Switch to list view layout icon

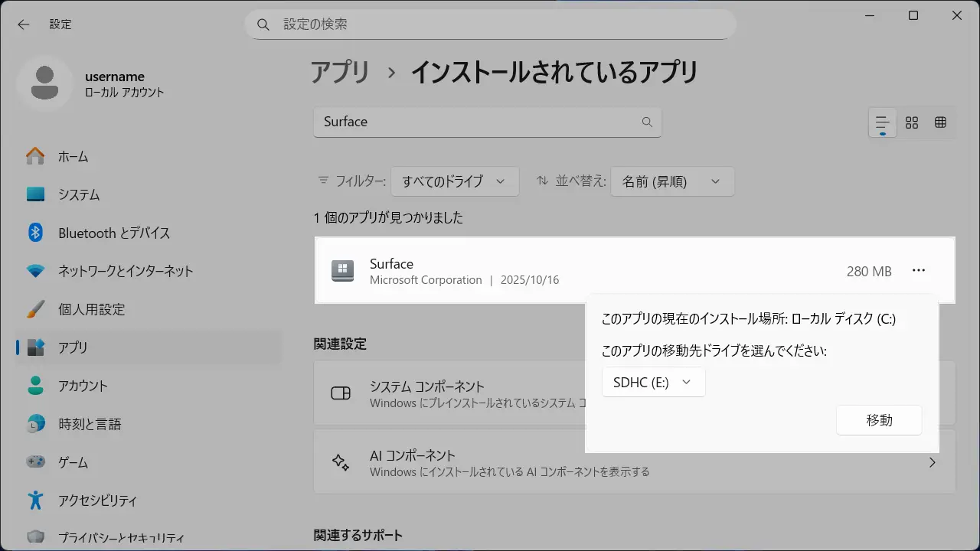tap(883, 122)
